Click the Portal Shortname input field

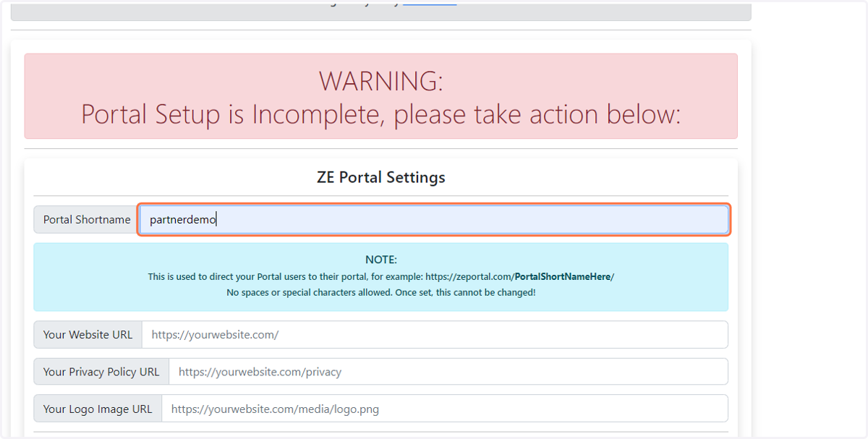[434, 220]
